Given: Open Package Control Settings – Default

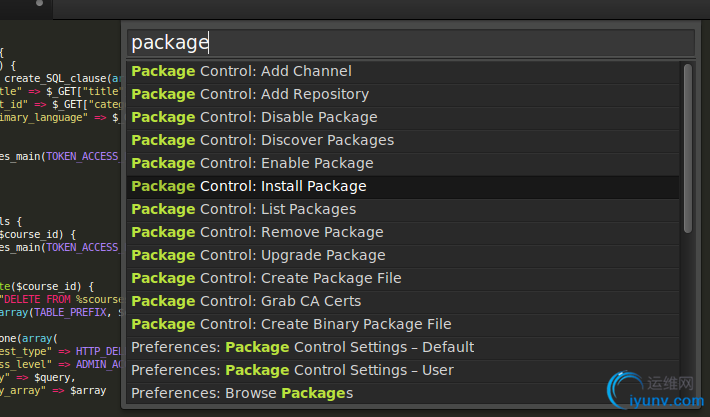Looking at the screenshot, I should tap(403, 348).
